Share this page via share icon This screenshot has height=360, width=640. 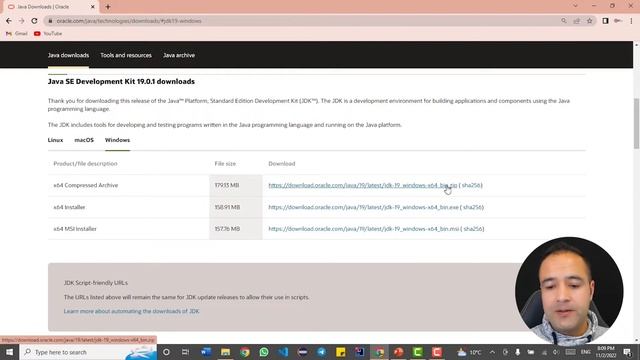(577, 21)
